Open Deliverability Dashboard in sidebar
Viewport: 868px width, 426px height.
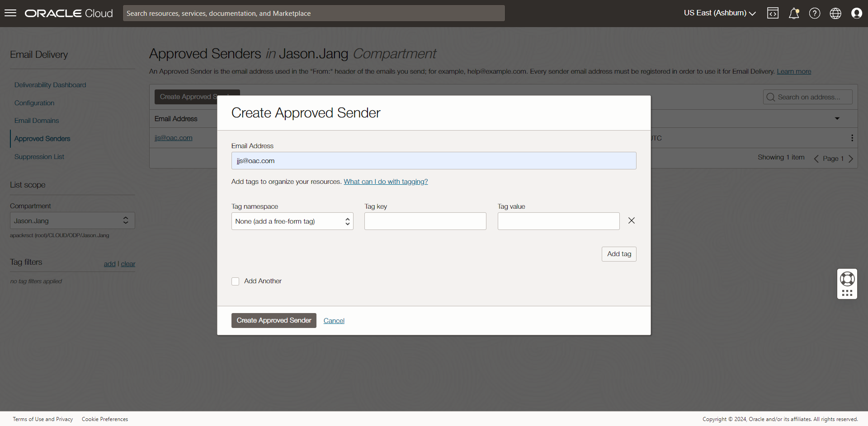[50, 85]
